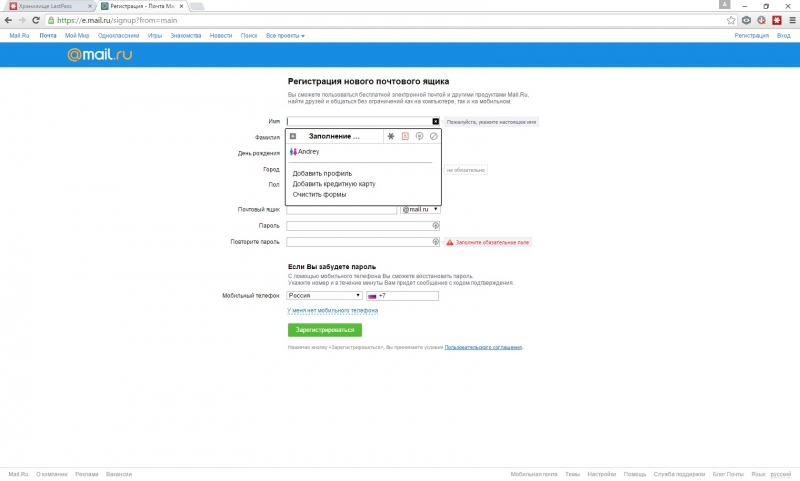Open the Россия country dropdown
The height and width of the screenshot is (481, 800).
pos(324,295)
